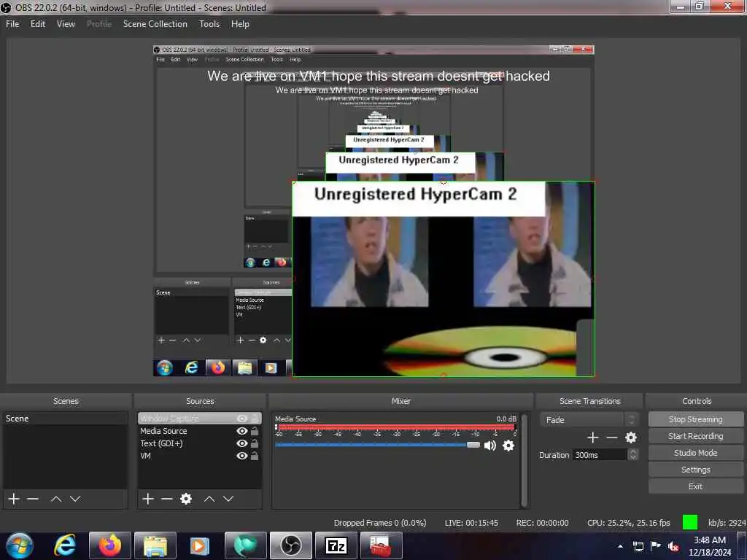
Task: Open transition properties gear icon
Action: click(x=631, y=437)
